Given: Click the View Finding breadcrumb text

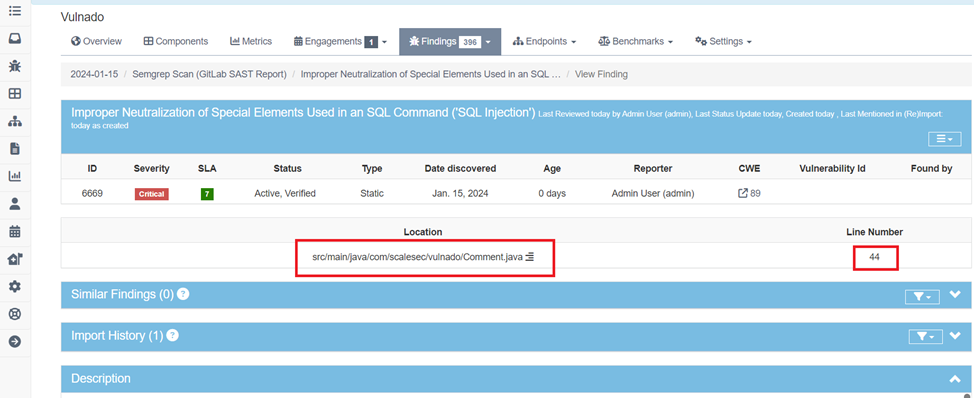Looking at the screenshot, I should 601,74.
